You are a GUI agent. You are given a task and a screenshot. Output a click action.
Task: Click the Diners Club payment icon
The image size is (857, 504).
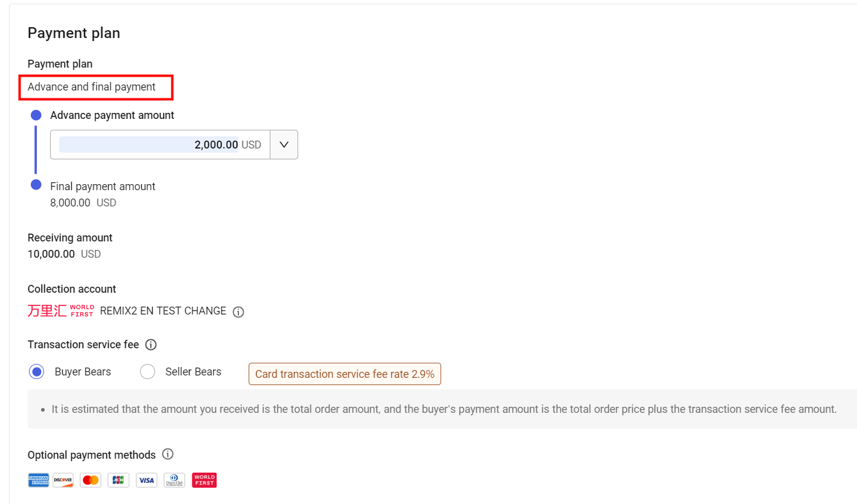[x=174, y=480]
